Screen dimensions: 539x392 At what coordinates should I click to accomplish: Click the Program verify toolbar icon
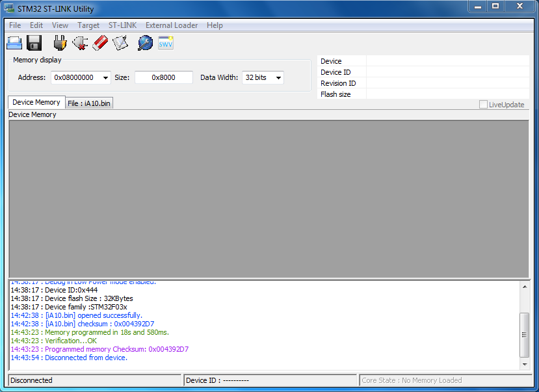pos(120,44)
